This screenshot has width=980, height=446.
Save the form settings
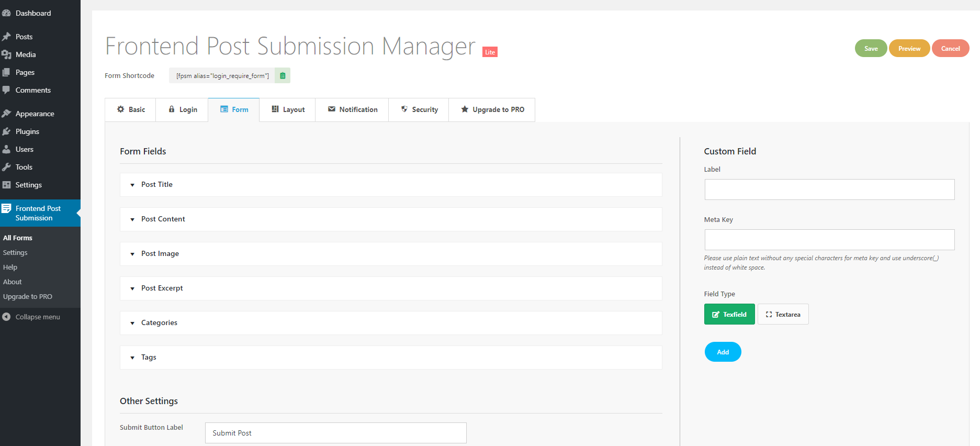pyautogui.click(x=871, y=48)
